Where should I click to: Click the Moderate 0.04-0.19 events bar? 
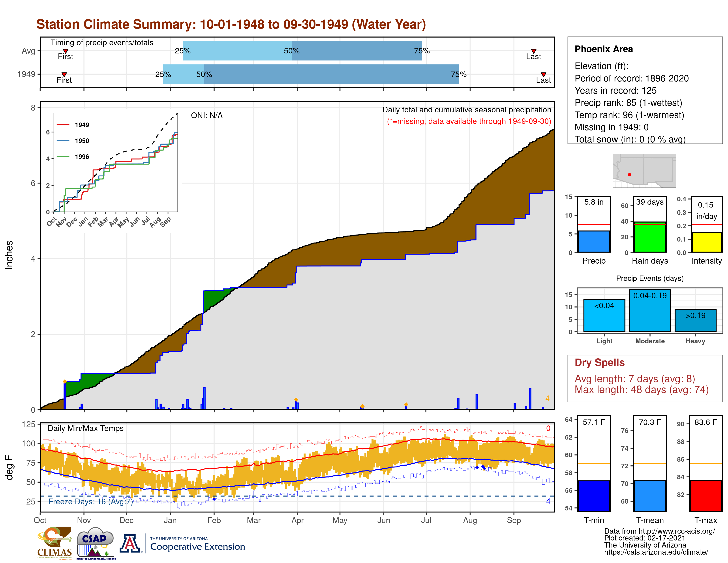650,310
